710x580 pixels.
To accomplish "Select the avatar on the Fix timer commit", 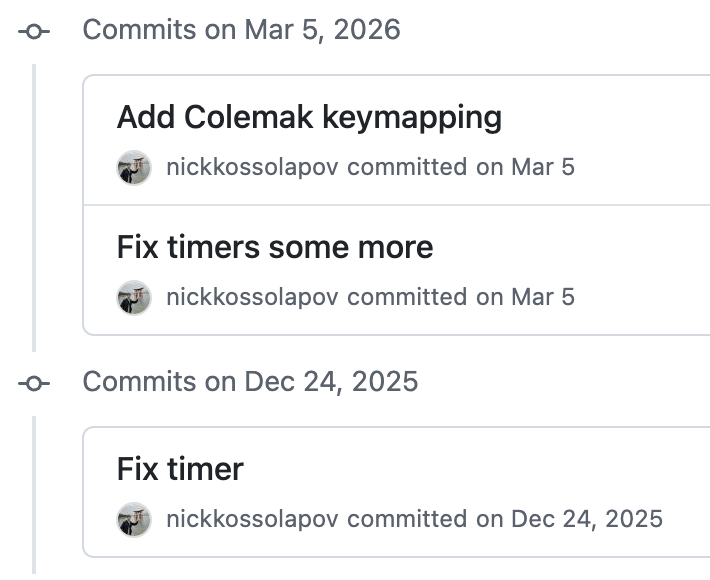I will (134, 519).
